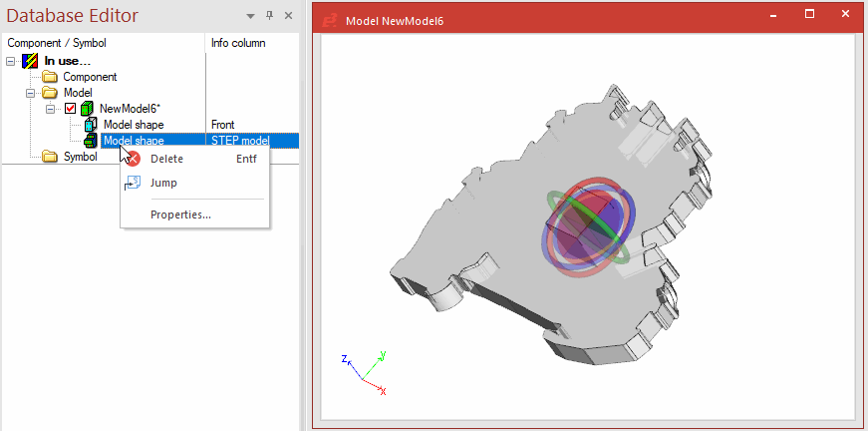Screen dimensions: 868x431
Task: Click the green NewModel6 model icon
Action: [x=87, y=109]
